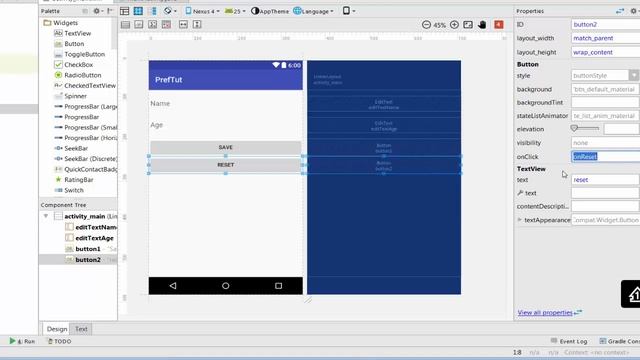The height and width of the screenshot is (360, 640).
Task: Click the Name field in preview
Action: coord(226,104)
